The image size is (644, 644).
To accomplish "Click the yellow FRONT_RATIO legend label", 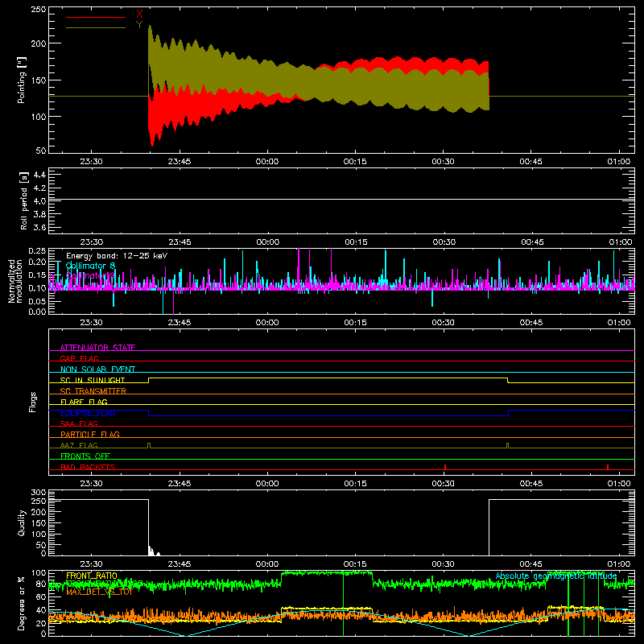I will tap(92, 576).
